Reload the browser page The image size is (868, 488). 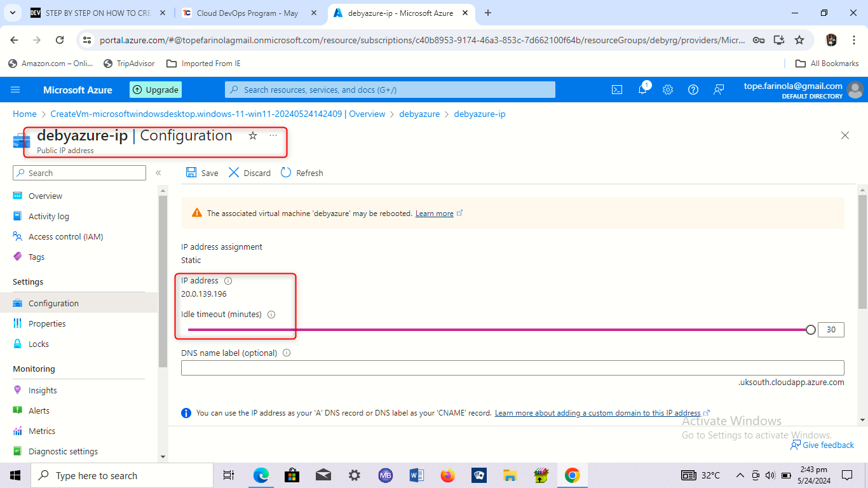click(x=60, y=40)
